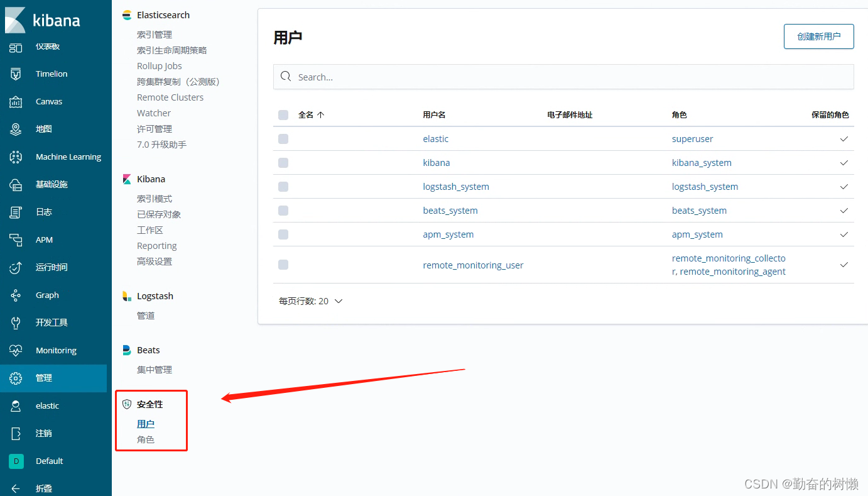Click the 用户名 column header
This screenshot has height=496, width=868.
pos(434,115)
